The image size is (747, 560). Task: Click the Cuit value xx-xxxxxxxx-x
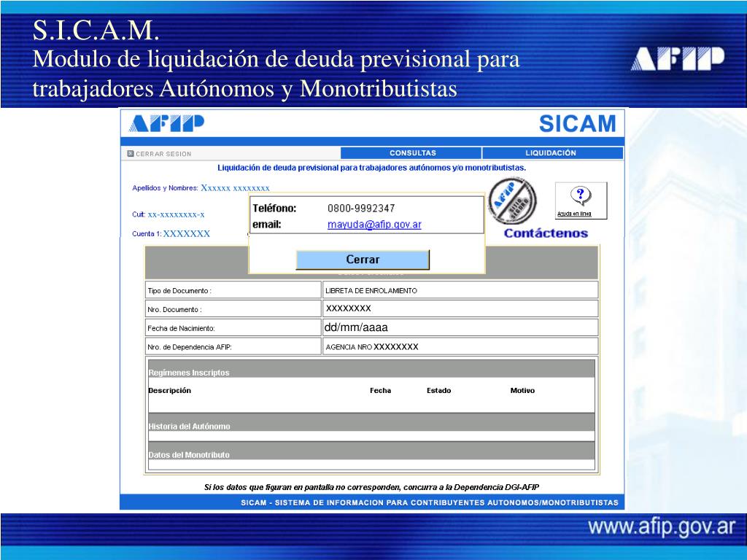[x=176, y=215]
